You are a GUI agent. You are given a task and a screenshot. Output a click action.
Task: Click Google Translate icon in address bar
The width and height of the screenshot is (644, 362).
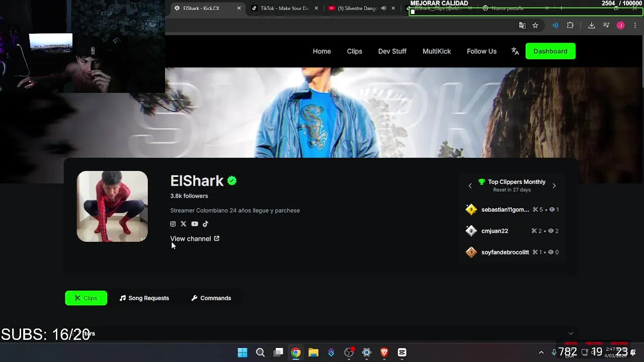[x=522, y=25]
